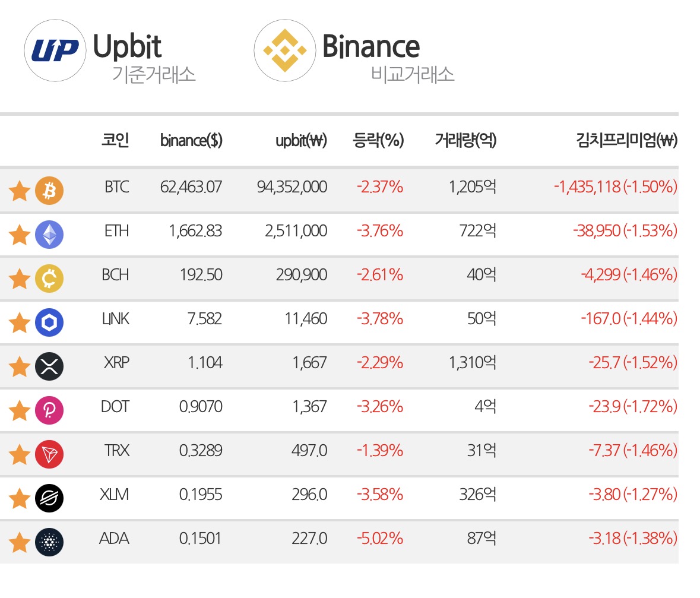
Task: Click the Stellar XLM icon
Action: [49, 498]
